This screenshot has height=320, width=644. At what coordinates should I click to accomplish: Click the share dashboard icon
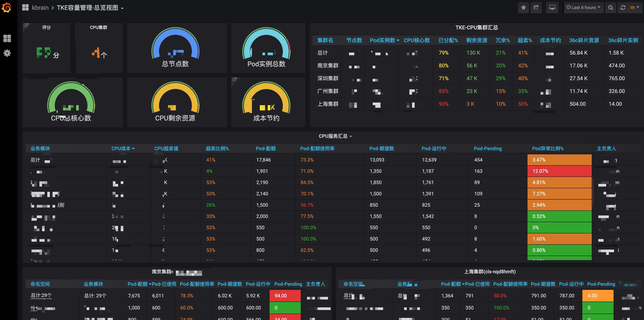click(x=536, y=8)
